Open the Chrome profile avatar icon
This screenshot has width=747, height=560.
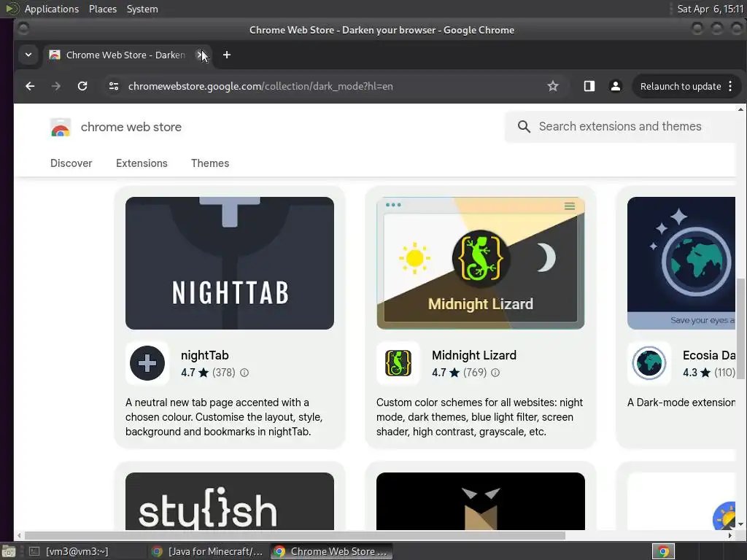(x=616, y=86)
